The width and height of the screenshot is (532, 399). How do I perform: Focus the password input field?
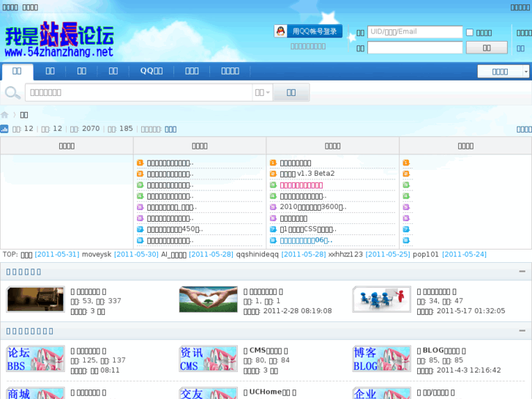(x=415, y=48)
